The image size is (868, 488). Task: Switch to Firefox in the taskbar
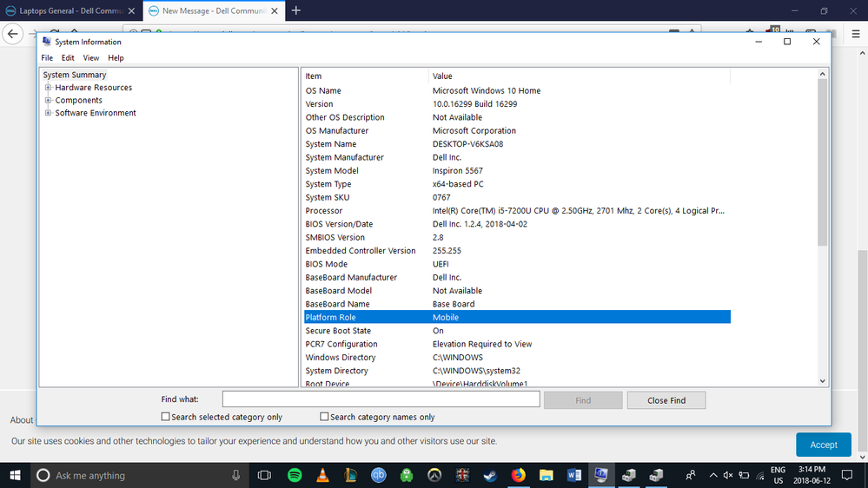click(518, 475)
